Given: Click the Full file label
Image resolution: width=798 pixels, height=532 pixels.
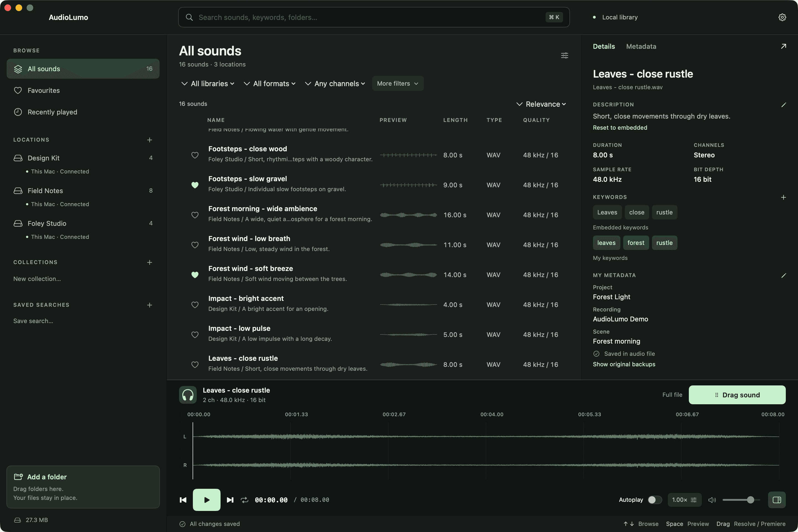Looking at the screenshot, I should [672, 395].
